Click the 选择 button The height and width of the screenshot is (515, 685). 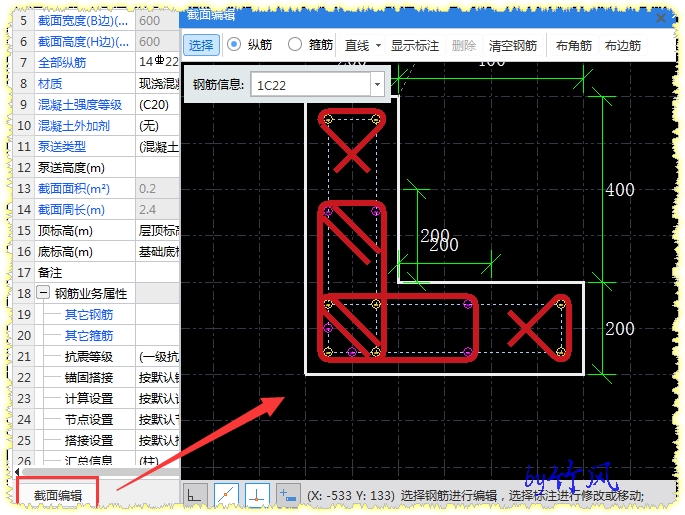click(201, 45)
